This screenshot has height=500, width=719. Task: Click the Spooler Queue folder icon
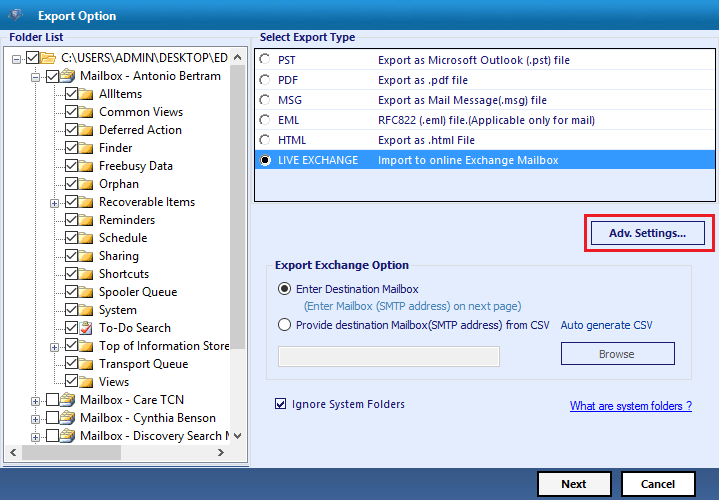tap(86, 292)
